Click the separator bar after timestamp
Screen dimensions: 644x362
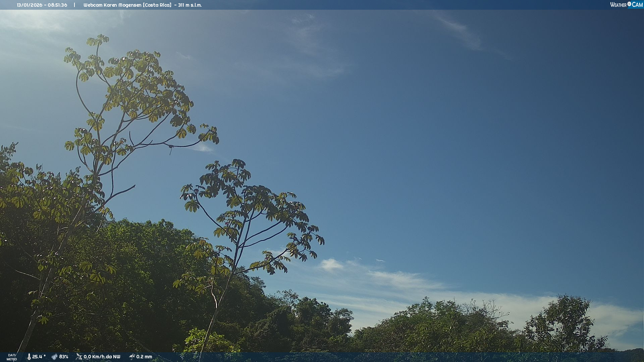pyautogui.click(x=74, y=5)
